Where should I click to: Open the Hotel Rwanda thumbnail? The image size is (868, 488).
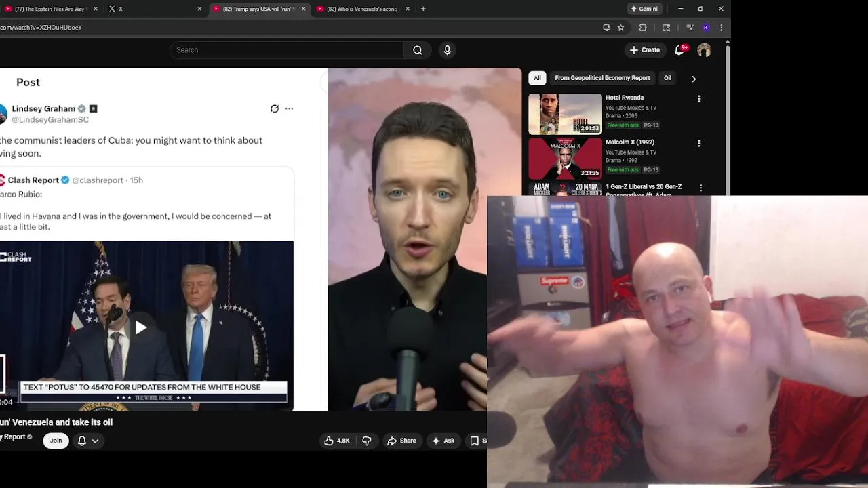[x=565, y=114]
